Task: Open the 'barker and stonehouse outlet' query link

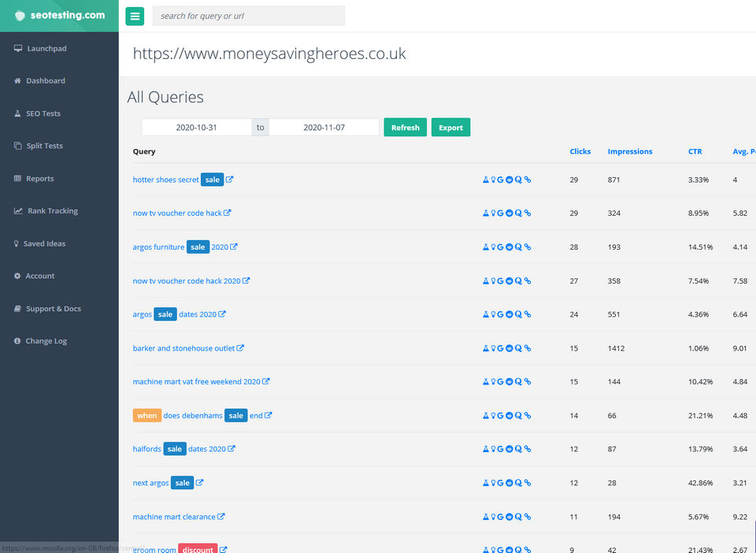Action: click(183, 348)
